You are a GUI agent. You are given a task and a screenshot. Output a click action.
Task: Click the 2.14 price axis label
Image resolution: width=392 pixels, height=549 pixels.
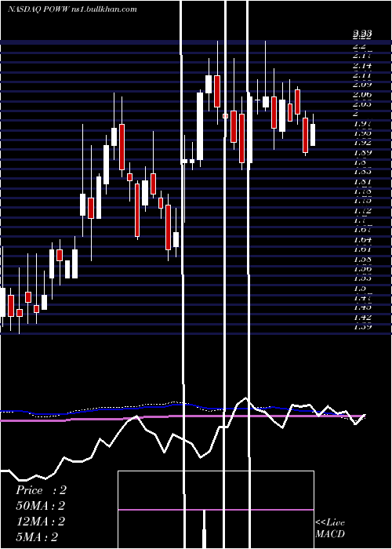(x=362, y=65)
